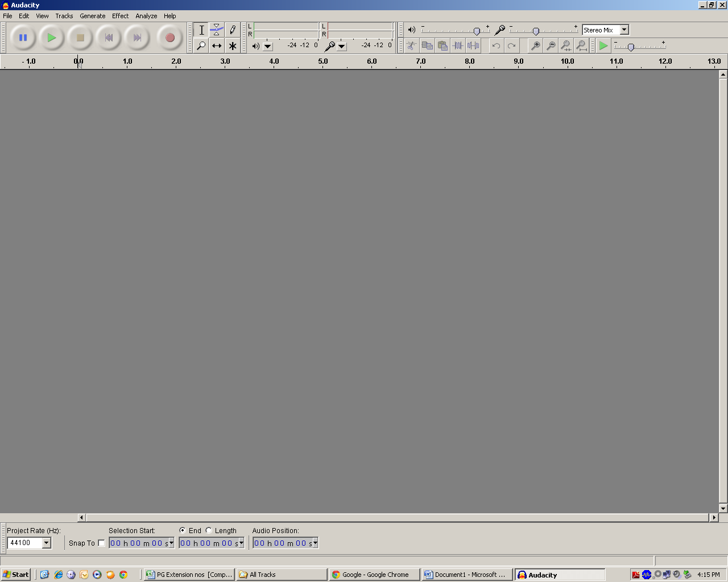
Task: Open the View menu
Action: pyautogui.click(x=43, y=16)
